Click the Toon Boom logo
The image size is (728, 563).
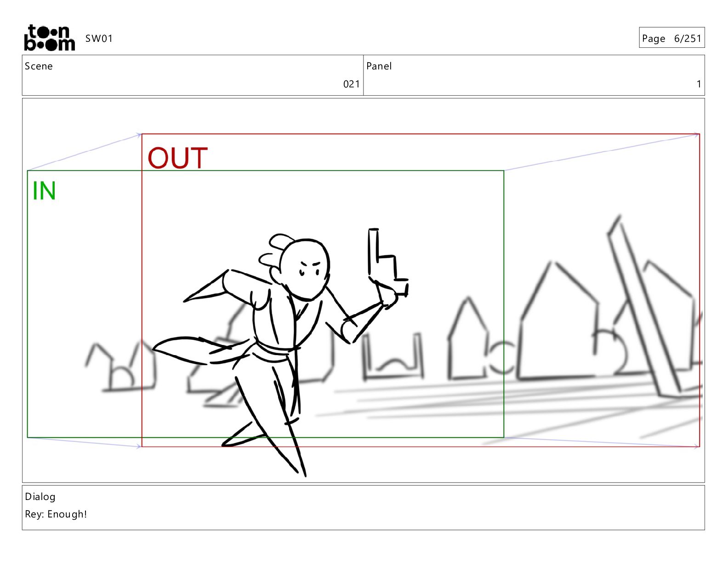pos(49,38)
